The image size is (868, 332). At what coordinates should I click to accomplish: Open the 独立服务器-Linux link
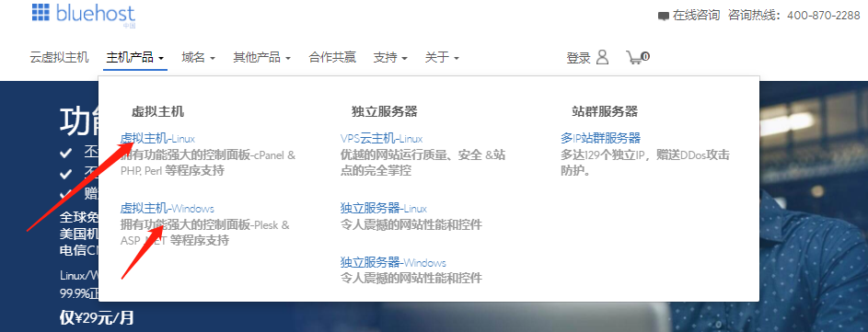[384, 209]
